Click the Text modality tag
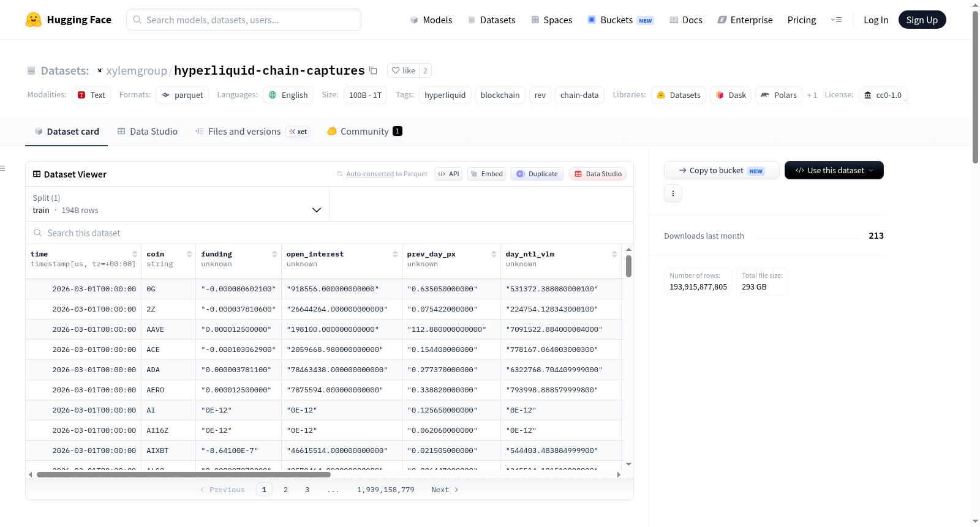 pos(91,95)
